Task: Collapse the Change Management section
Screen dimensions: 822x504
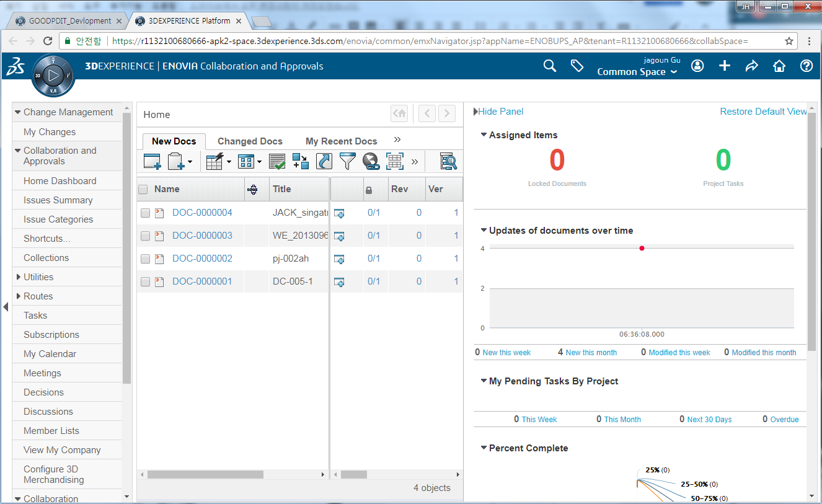Action: pos(18,112)
